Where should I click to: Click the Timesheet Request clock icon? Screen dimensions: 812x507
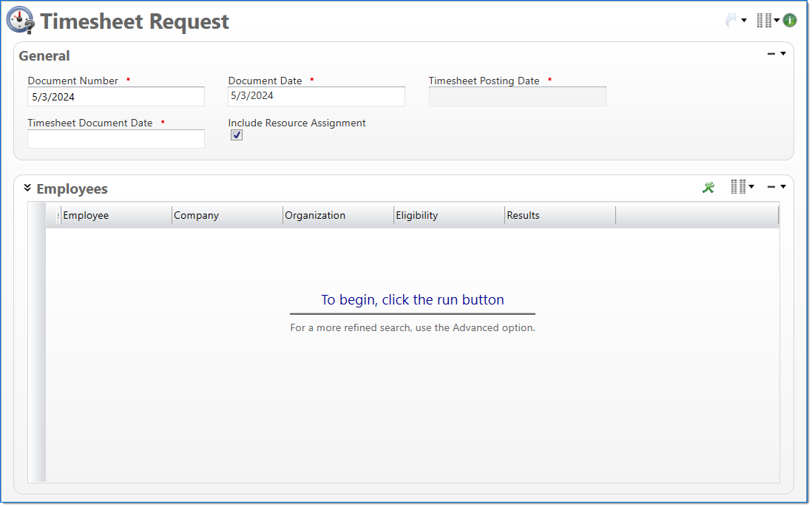point(19,20)
